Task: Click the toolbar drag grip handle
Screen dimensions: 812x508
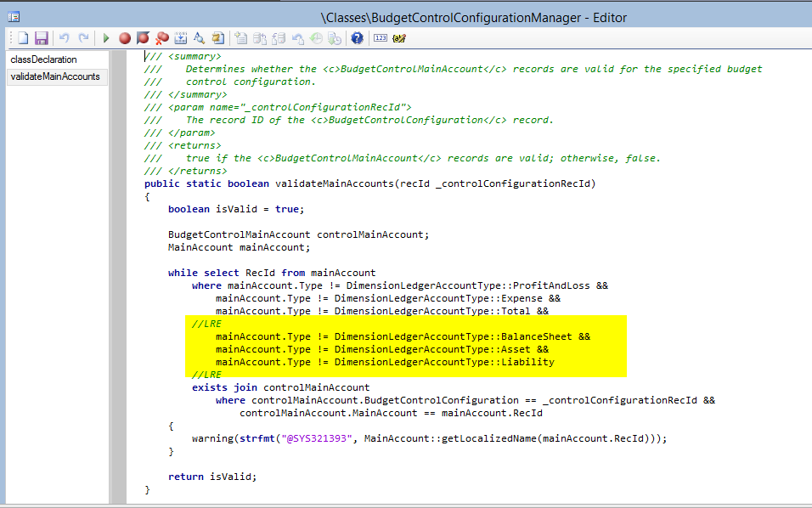Action: (x=10, y=38)
